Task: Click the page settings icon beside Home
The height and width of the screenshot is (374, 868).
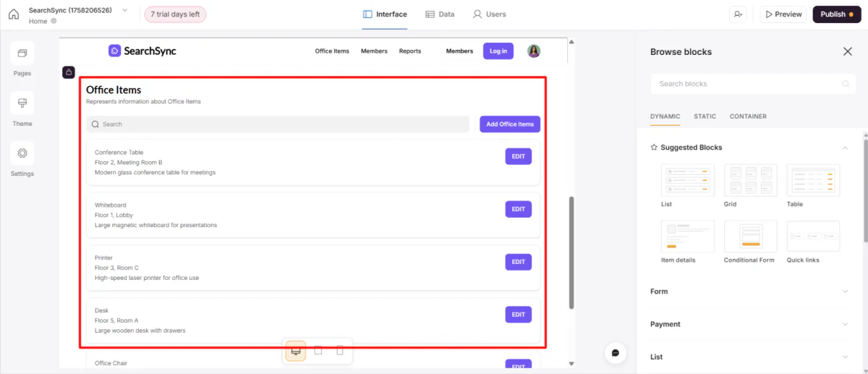Action: (54, 21)
